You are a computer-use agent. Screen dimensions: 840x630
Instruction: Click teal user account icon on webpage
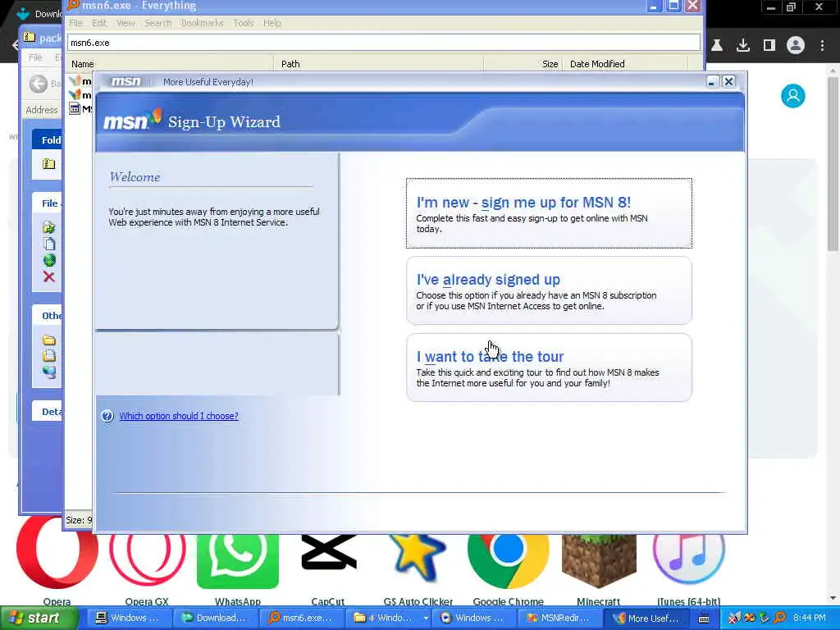[x=793, y=96]
